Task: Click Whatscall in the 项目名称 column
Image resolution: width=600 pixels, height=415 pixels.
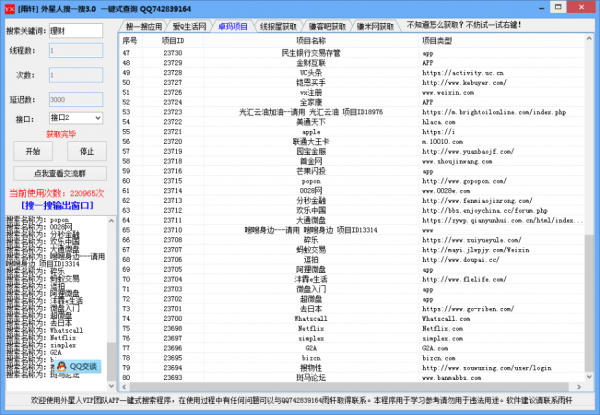Action: click(311, 319)
